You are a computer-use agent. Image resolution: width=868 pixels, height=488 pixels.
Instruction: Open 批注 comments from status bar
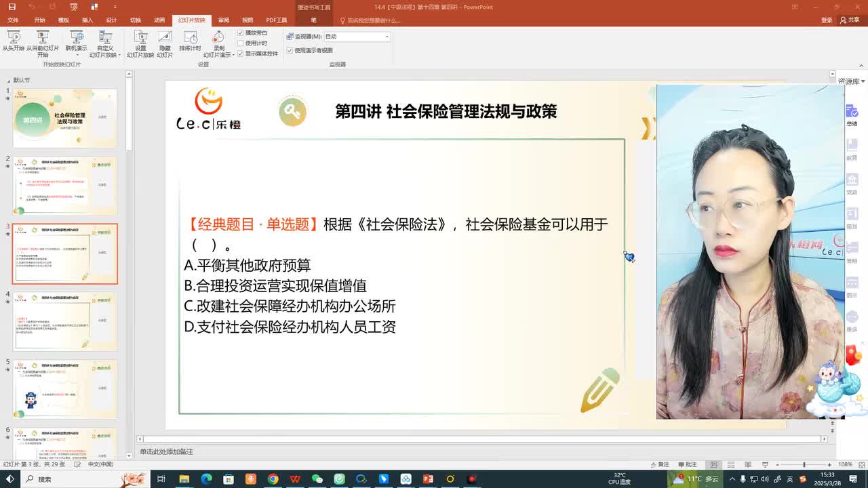click(x=686, y=464)
